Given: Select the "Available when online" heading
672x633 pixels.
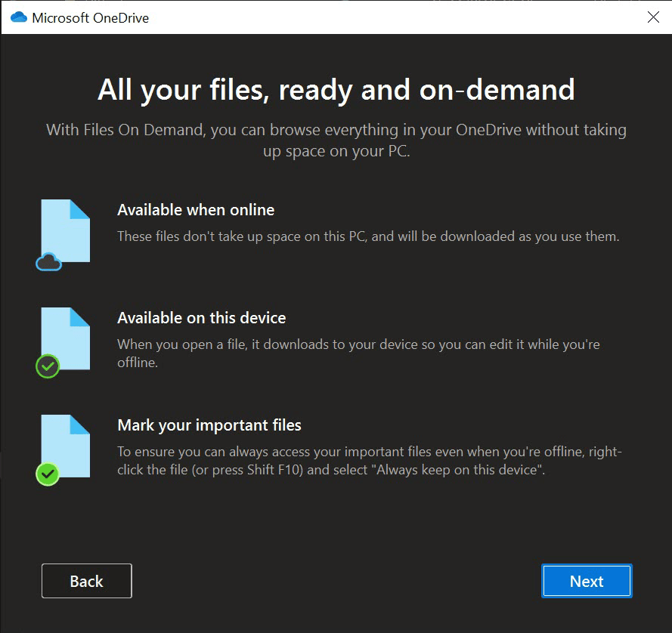Looking at the screenshot, I should (x=196, y=210).
